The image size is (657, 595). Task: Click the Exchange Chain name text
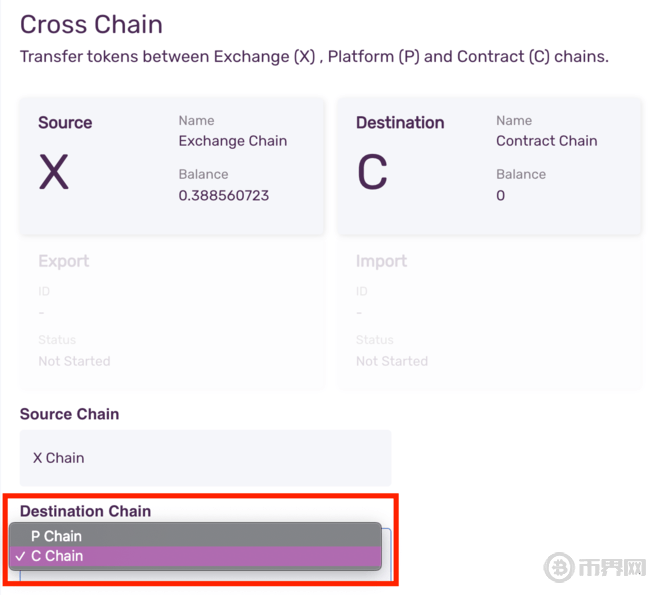click(233, 141)
